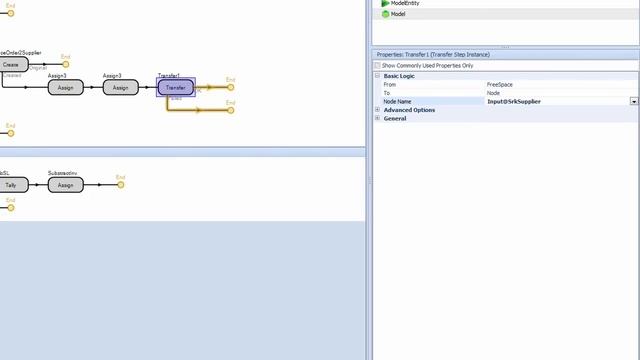Image resolution: width=640 pixels, height=360 pixels.
Task: Click the Node Name value Input@SrkSupplier
Action: (514, 101)
